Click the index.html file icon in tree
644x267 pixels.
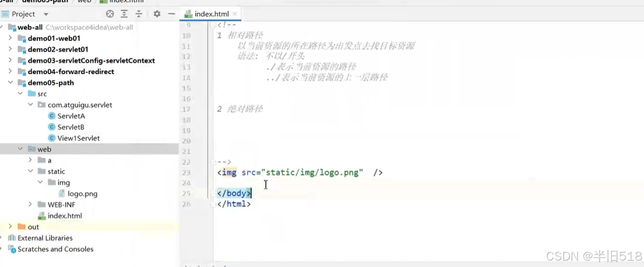coord(42,216)
